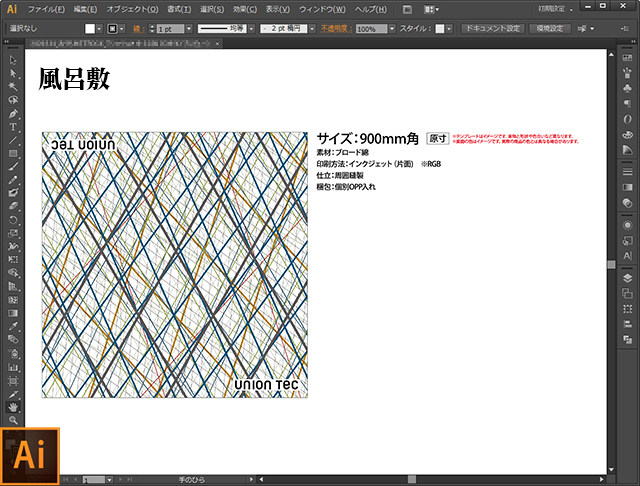640x486 pixels.
Task: Open the Color palette panel icon
Action: click(627, 134)
